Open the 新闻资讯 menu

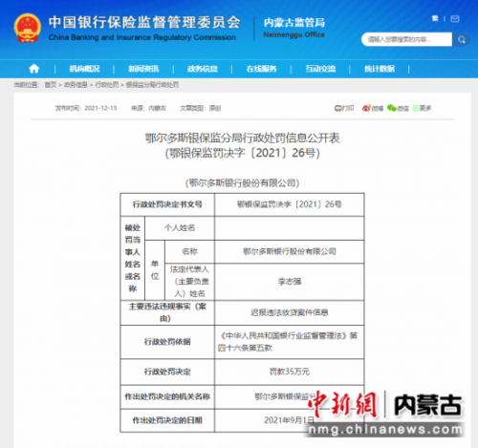pyautogui.click(x=143, y=69)
